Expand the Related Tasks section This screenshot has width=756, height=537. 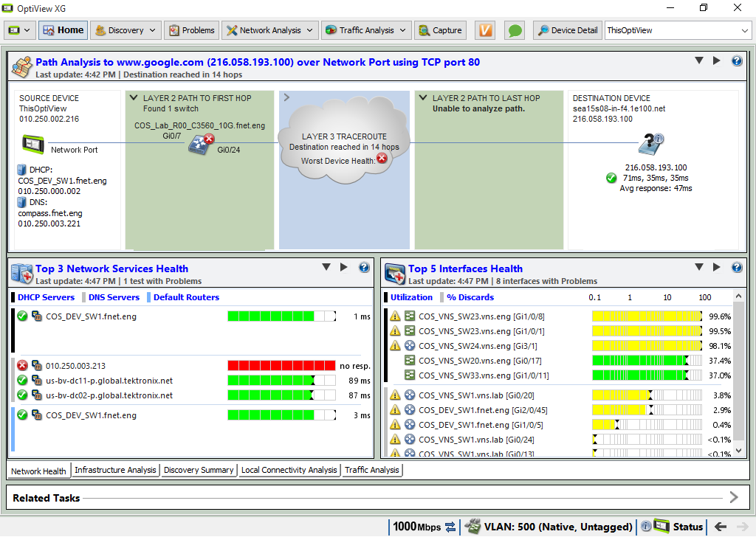pos(733,497)
